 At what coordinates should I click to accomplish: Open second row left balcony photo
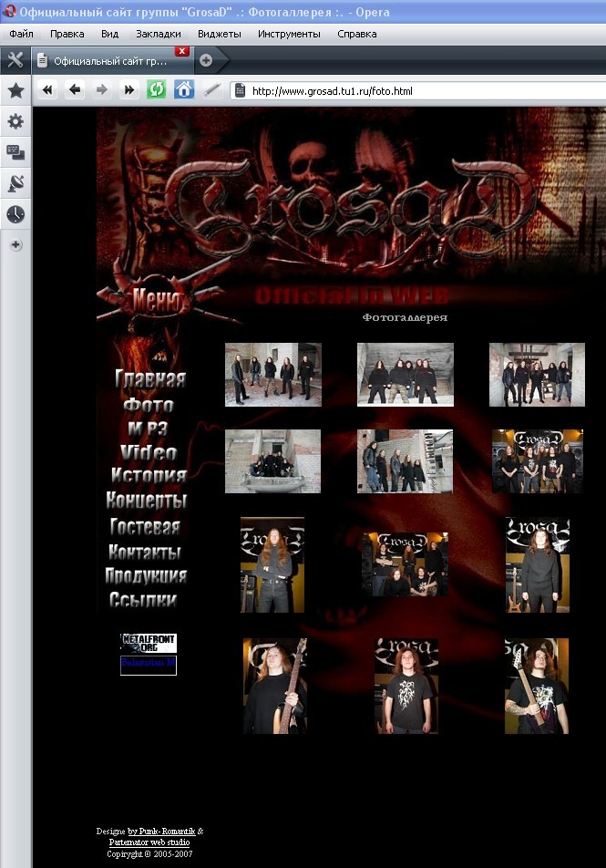[x=272, y=461]
